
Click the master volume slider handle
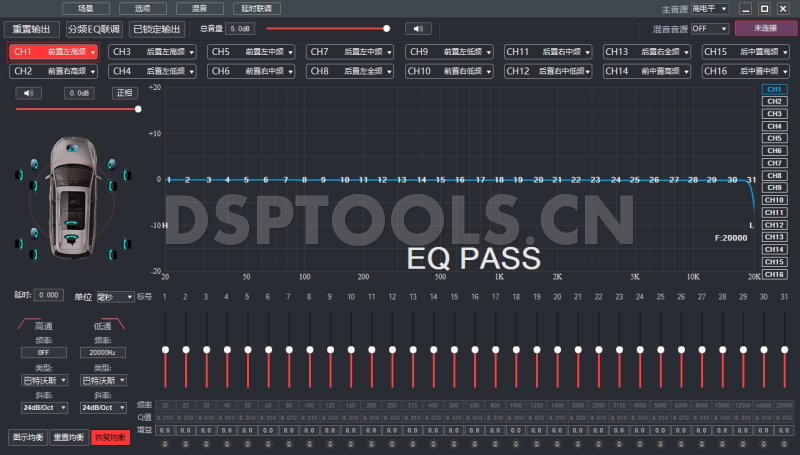point(387,28)
